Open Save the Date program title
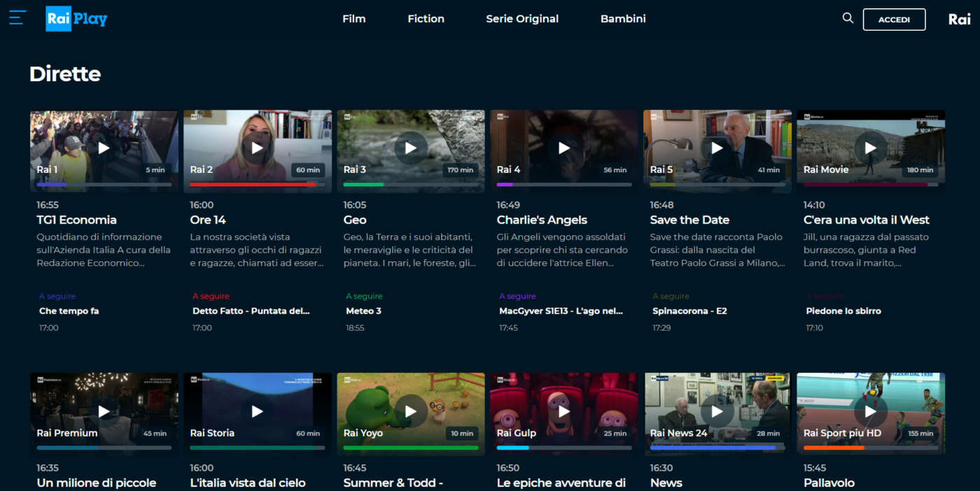The height and width of the screenshot is (491, 980). pos(689,220)
